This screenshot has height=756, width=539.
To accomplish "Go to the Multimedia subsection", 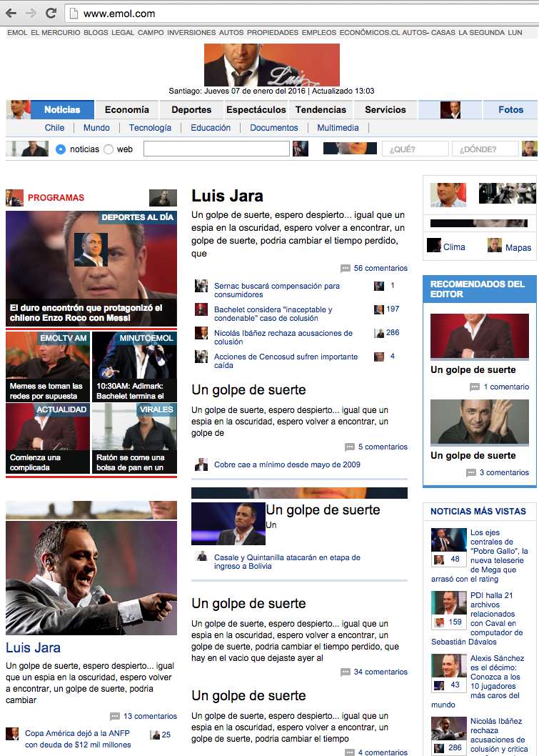I will (338, 128).
